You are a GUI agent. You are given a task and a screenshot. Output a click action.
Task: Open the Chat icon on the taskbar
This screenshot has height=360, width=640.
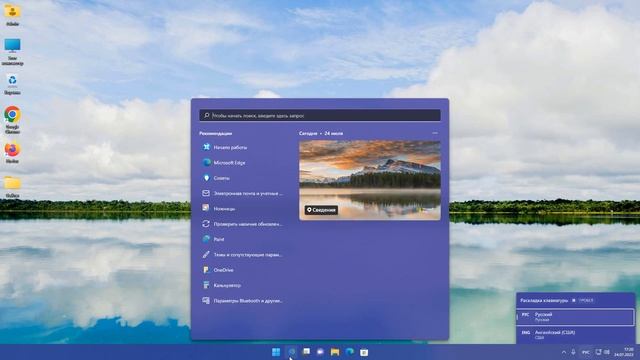pos(320,352)
